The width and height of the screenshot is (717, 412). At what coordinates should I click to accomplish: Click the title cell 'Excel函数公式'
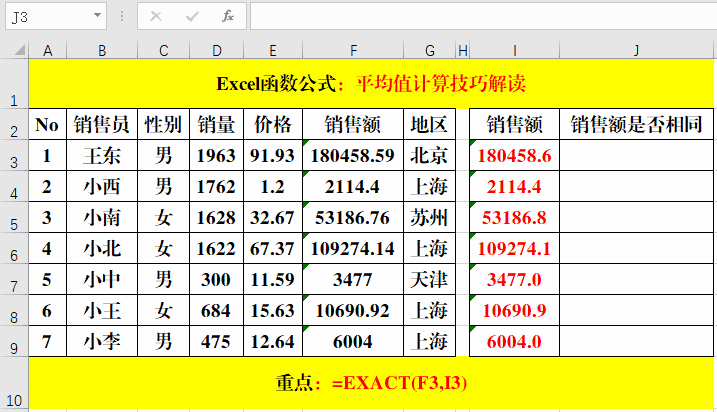coord(371,84)
